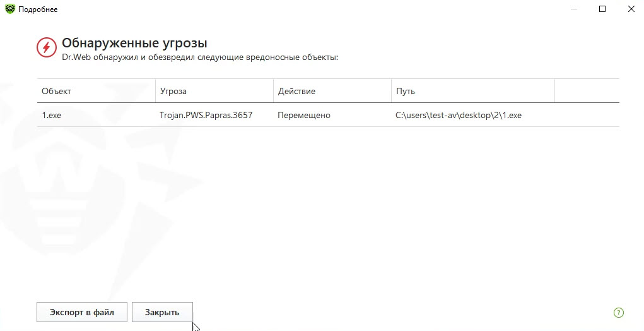Click the Обнаруженные угрозы heading
Screen dimensions: 644x331
click(134, 43)
